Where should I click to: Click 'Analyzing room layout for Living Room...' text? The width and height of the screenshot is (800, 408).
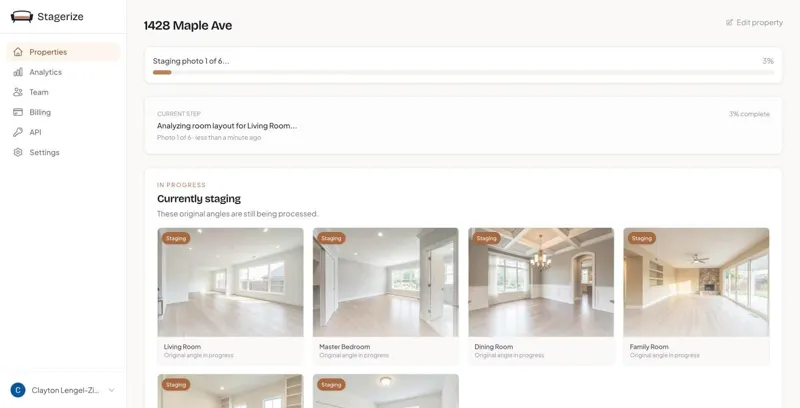(227, 125)
